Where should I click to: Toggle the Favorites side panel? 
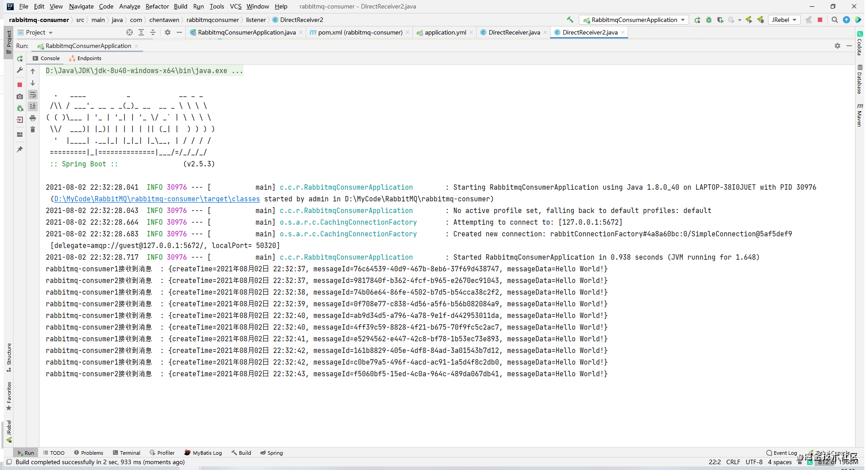click(x=9, y=396)
